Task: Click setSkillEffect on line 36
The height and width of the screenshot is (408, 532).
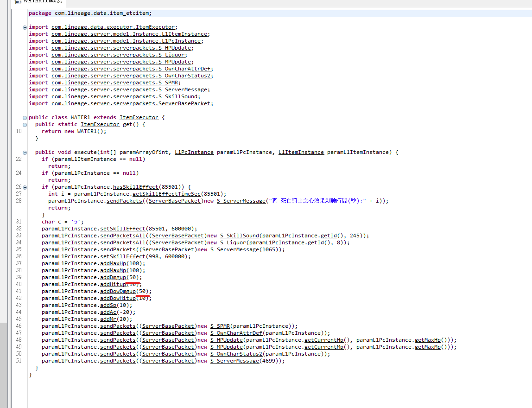Action: coord(123,256)
